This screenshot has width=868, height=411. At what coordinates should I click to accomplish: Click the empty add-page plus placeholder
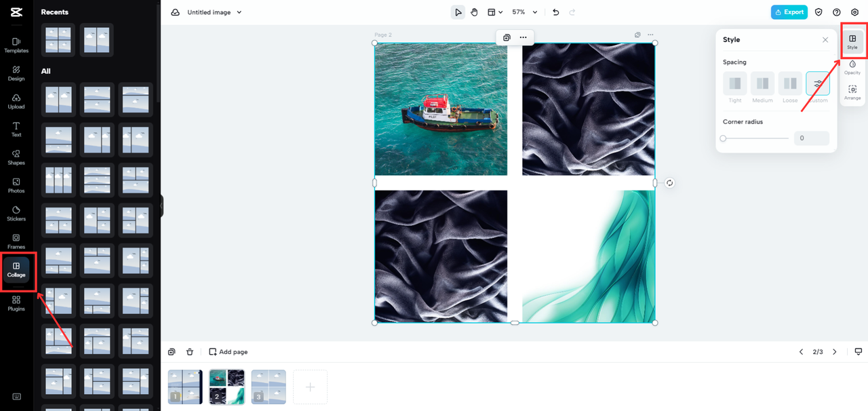click(310, 387)
